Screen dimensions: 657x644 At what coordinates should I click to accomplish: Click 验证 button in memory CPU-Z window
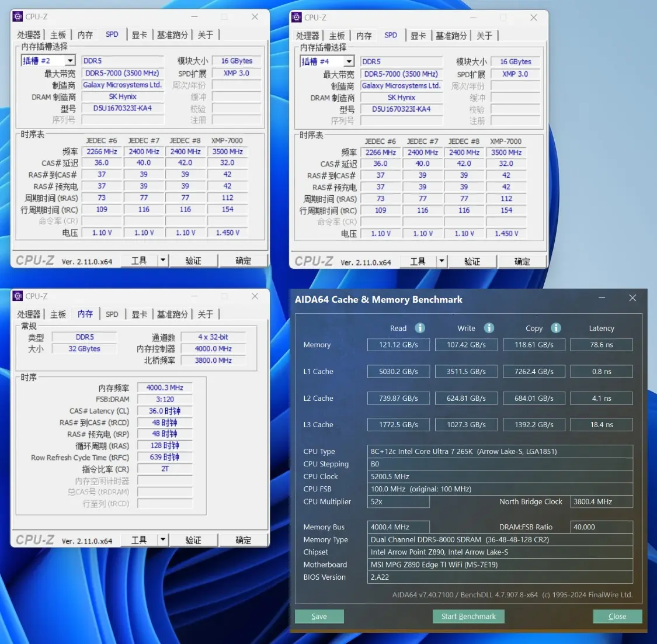pyautogui.click(x=193, y=539)
